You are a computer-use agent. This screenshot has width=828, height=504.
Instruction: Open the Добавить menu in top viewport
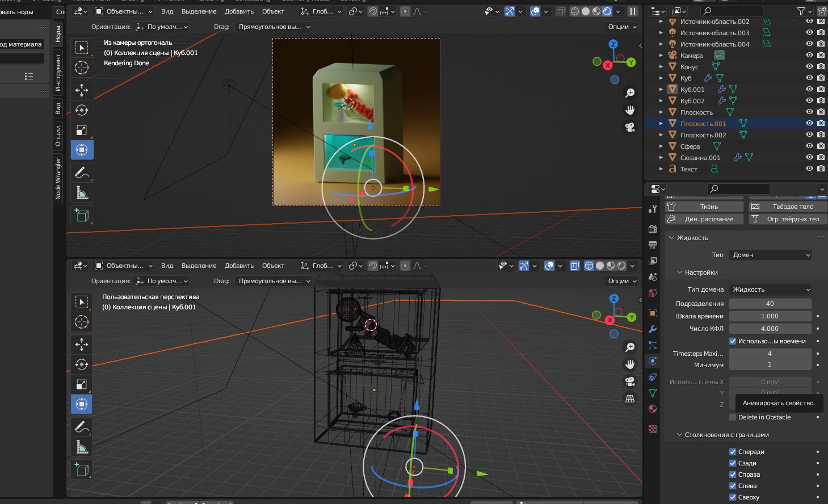coord(239,11)
